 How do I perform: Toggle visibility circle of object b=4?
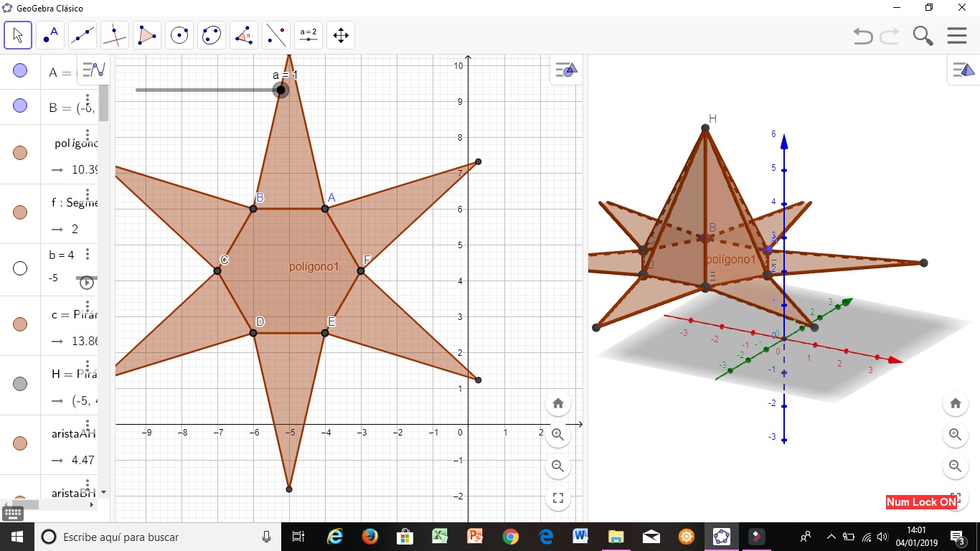[21, 268]
